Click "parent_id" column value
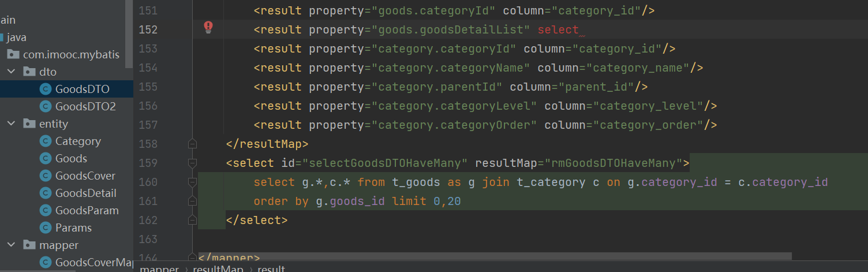 596,87
